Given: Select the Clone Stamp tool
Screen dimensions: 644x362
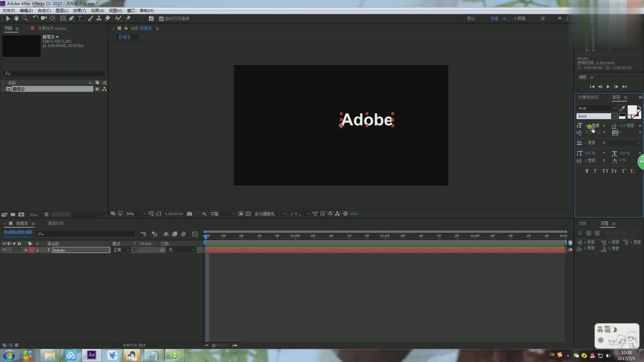Looking at the screenshot, I should pos(99,19).
